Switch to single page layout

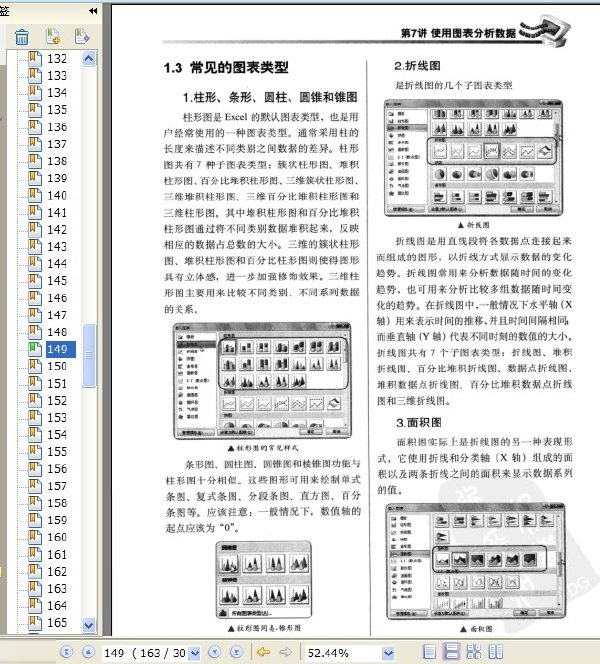(430, 652)
